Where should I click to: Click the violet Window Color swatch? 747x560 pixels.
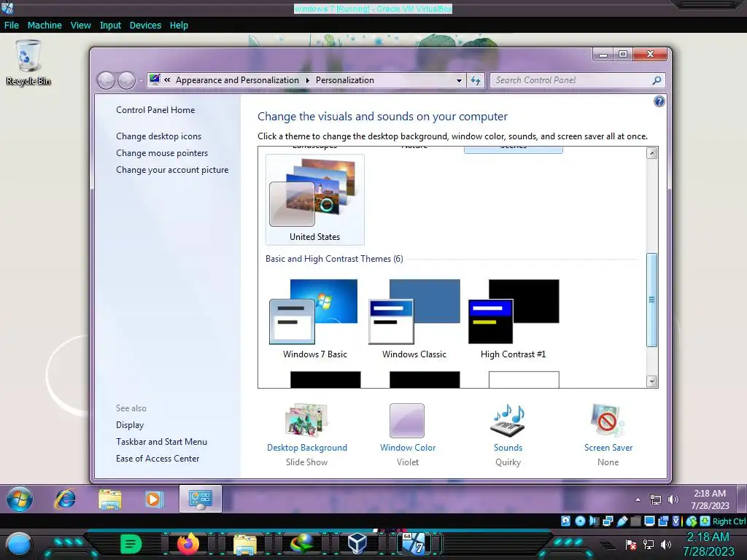(x=407, y=421)
